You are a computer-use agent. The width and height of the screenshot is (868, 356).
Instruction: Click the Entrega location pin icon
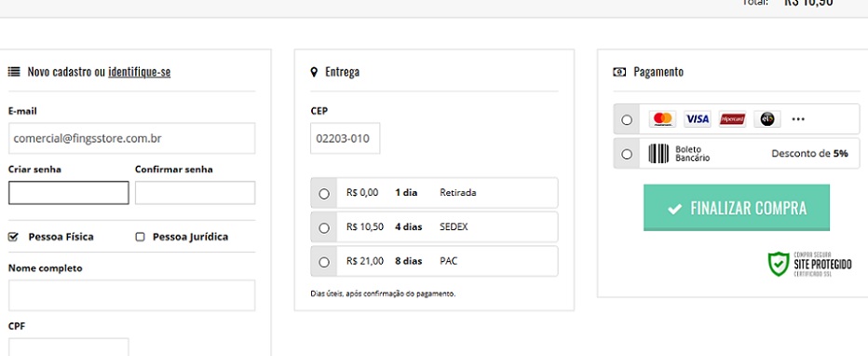point(315,72)
